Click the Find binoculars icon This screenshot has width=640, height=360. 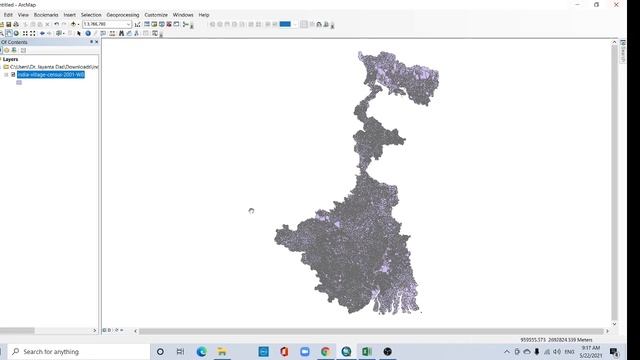121,33
